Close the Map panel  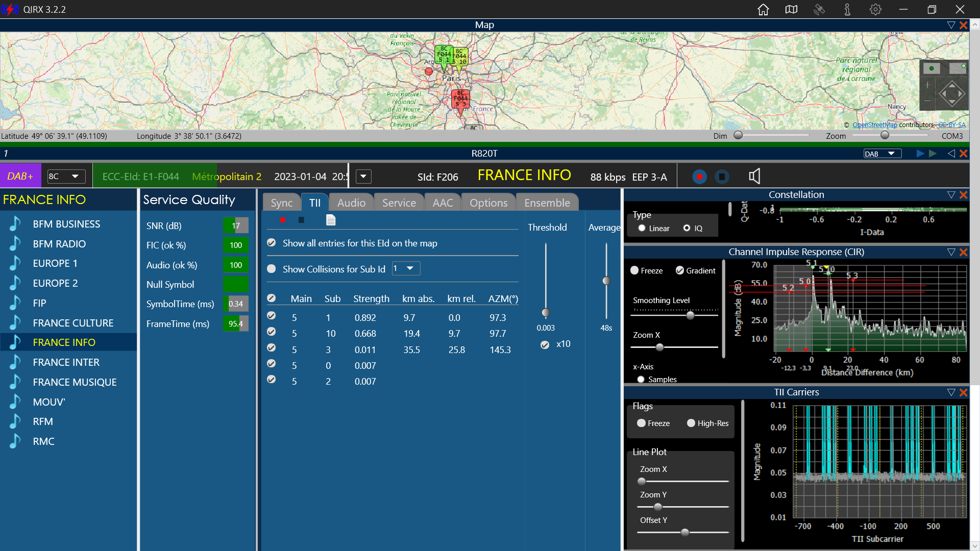coord(963,25)
